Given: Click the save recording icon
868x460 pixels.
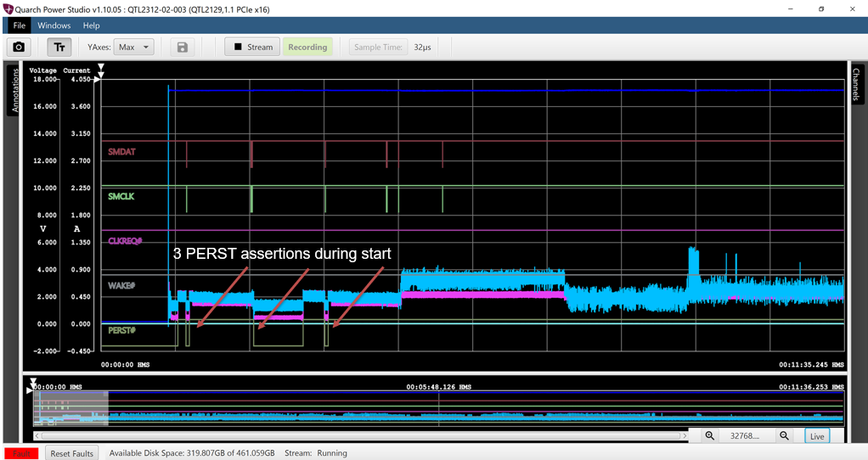Looking at the screenshot, I should pos(182,48).
